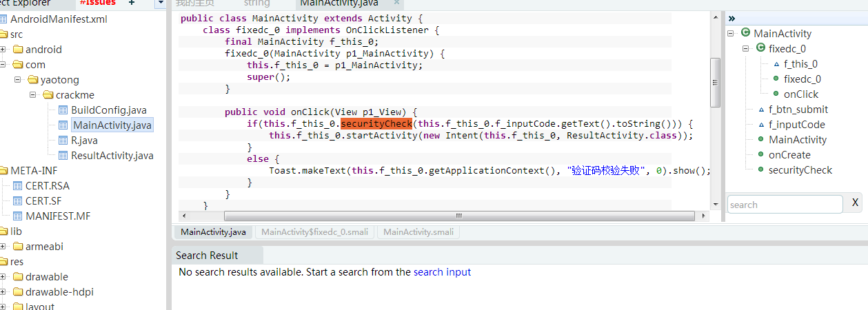Select the MANIFEST.MF file icon

tap(18, 216)
